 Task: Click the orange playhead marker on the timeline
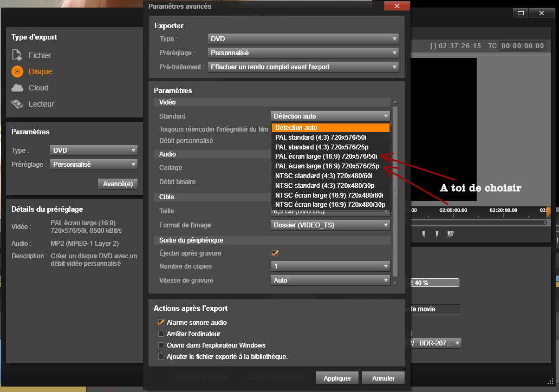coord(548,212)
